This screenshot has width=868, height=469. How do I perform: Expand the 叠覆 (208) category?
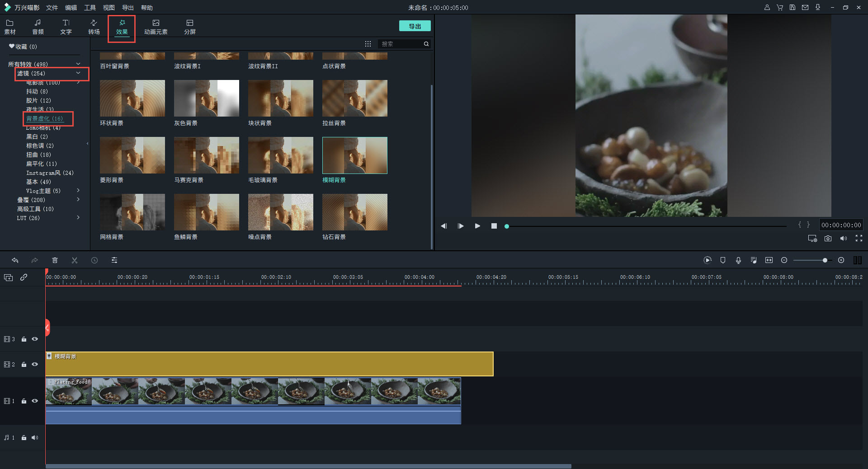[x=78, y=200]
